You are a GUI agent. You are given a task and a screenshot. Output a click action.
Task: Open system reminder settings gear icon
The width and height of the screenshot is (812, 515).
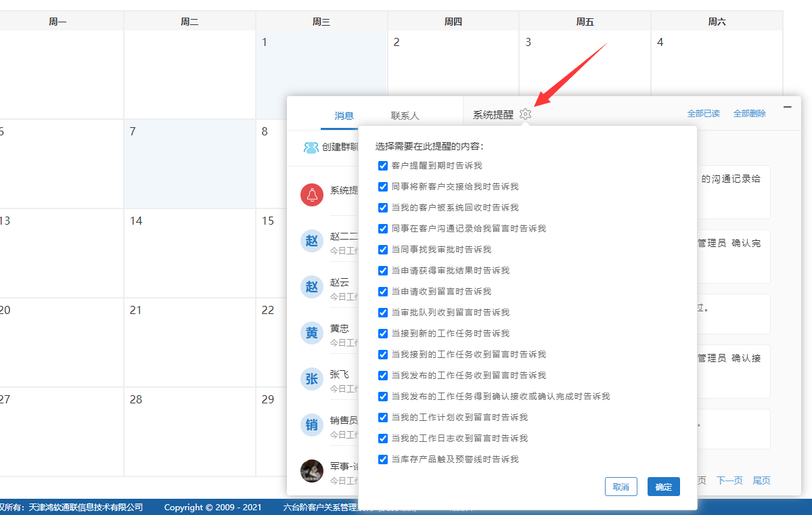pos(526,114)
